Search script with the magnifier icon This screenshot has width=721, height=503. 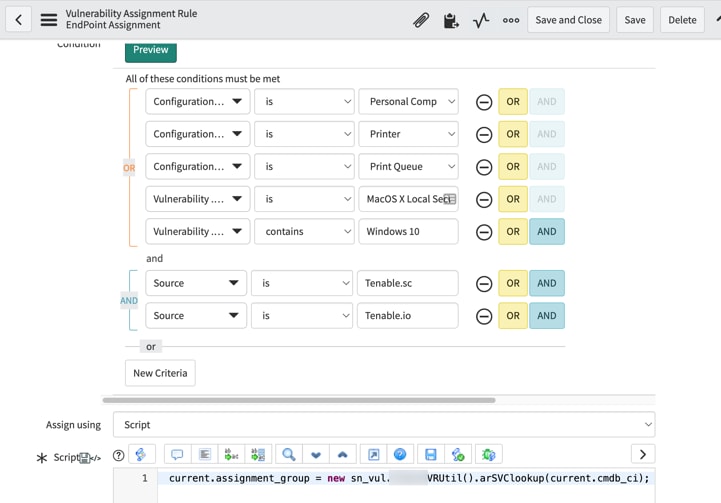click(289, 455)
